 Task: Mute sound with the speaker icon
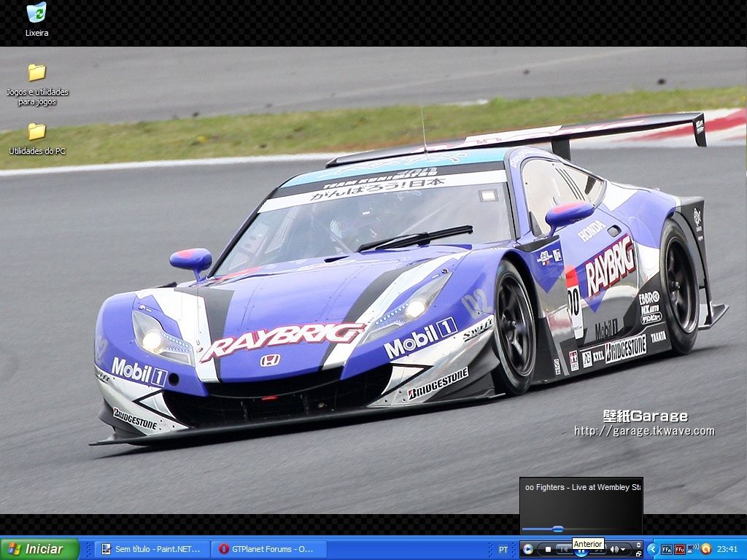pos(614,550)
